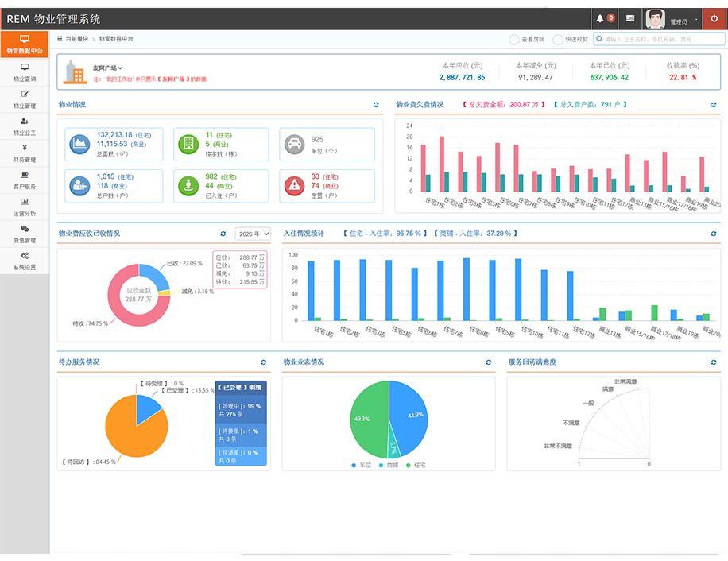Click the blue 已收 donut segment
728x561 pixels.
pyautogui.click(x=157, y=275)
